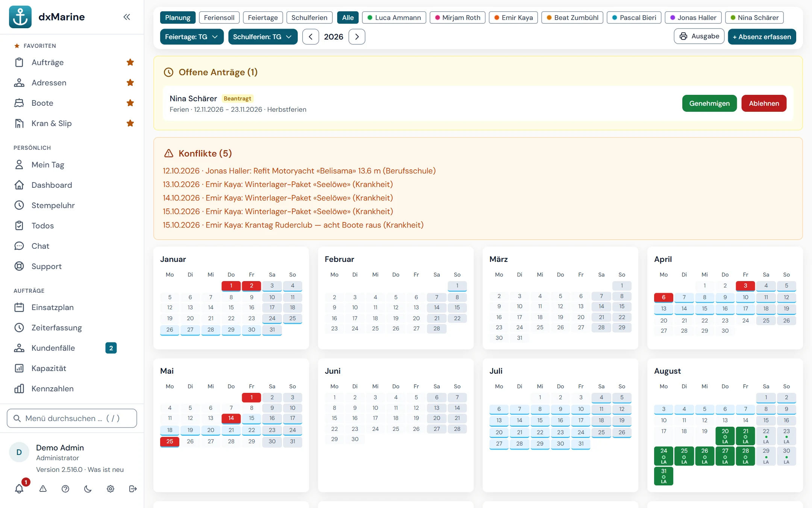This screenshot has width=812, height=508.
Task: Open settings gear icon
Action: coord(111,489)
